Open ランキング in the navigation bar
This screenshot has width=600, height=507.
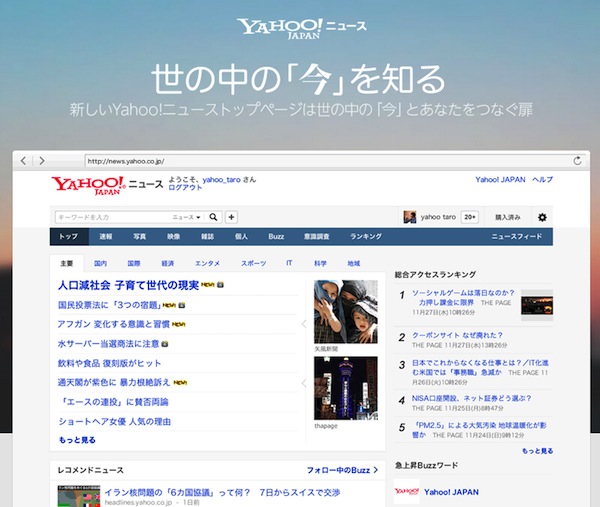(365, 237)
